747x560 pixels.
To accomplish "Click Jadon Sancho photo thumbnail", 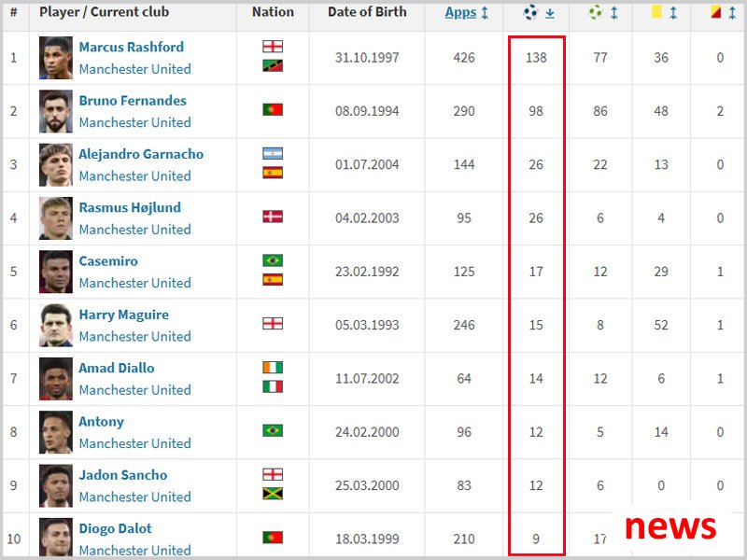I will pos(56,485).
